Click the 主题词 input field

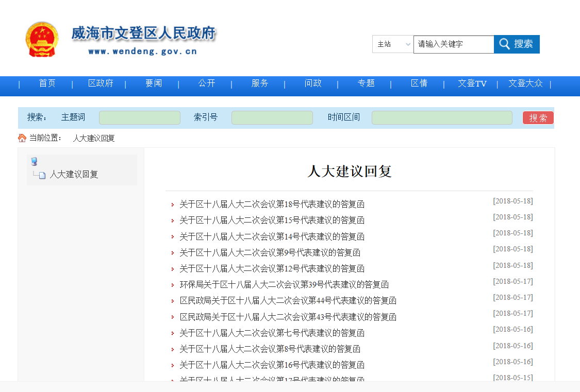[x=140, y=118]
